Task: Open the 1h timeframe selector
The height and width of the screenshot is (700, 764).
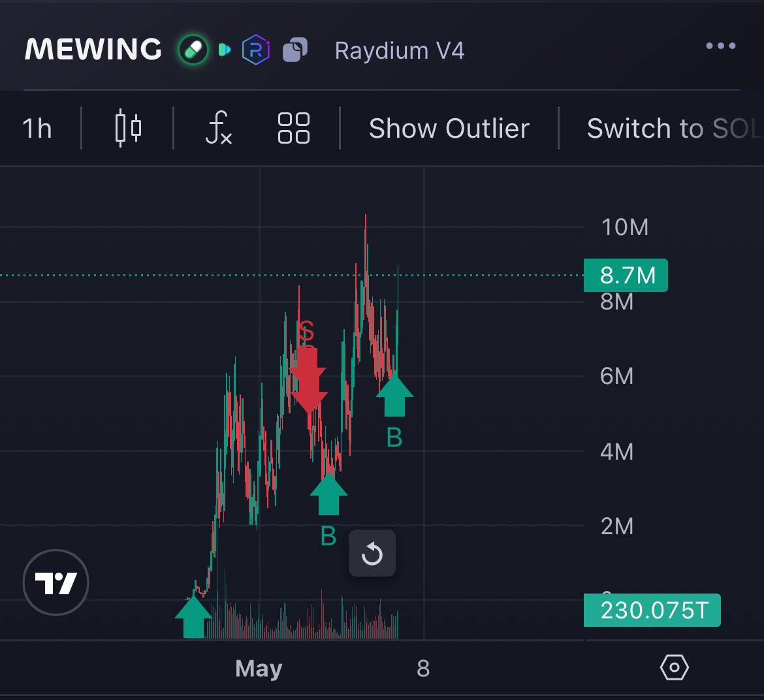Action: pos(37,128)
